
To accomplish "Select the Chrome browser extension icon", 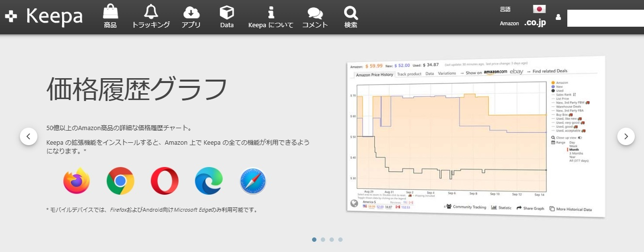I will coord(120,181).
